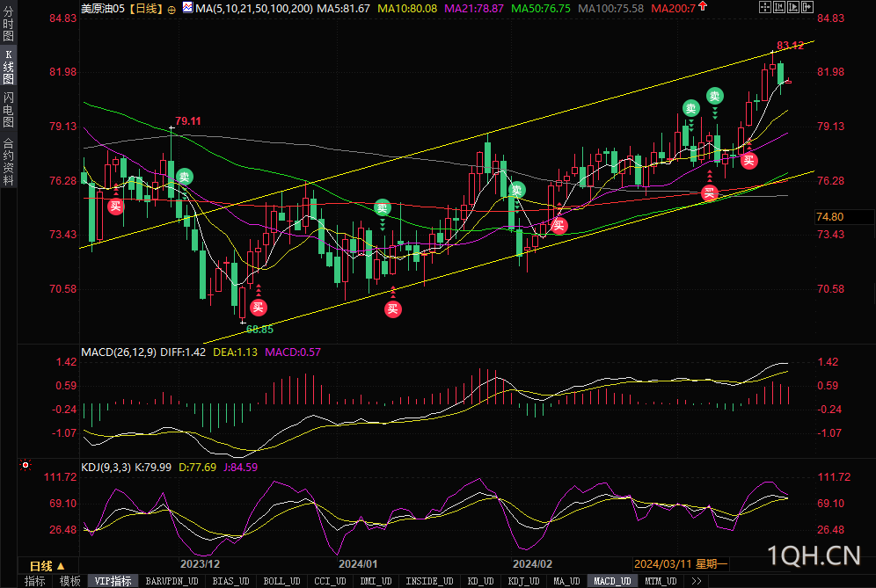Image resolution: width=876 pixels, height=588 pixels.
Task: Click the MACD(26,12,9) indicator label
Action: [x=119, y=352]
